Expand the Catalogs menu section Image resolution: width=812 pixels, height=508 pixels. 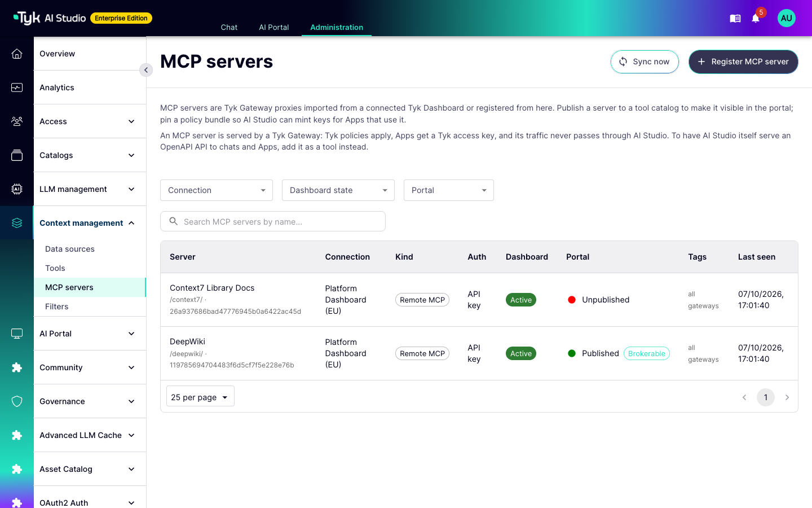tap(90, 155)
